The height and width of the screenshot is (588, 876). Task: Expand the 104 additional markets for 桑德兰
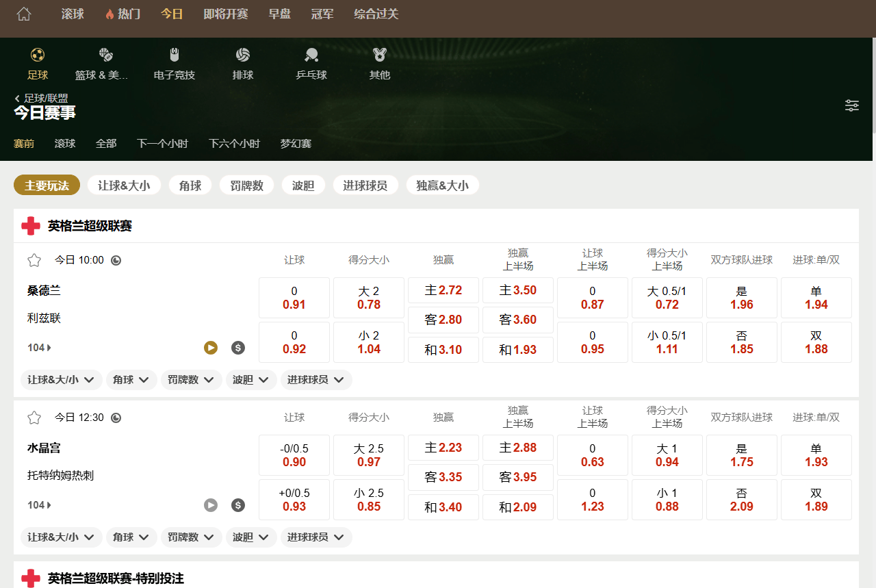pyautogui.click(x=40, y=348)
